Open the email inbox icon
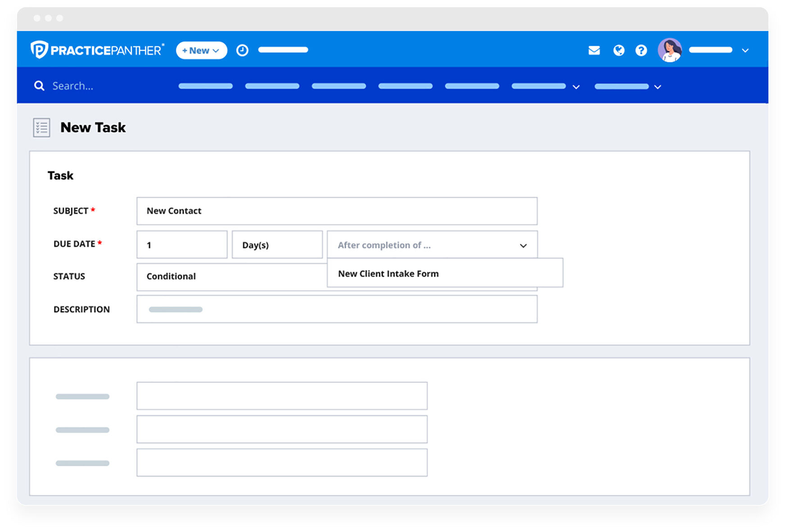 click(594, 50)
